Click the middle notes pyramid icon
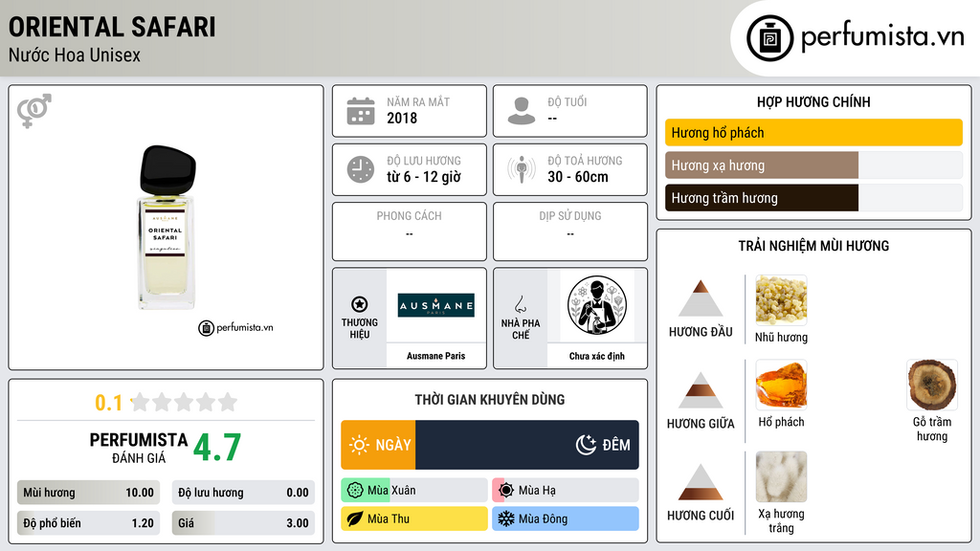 tap(701, 390)
